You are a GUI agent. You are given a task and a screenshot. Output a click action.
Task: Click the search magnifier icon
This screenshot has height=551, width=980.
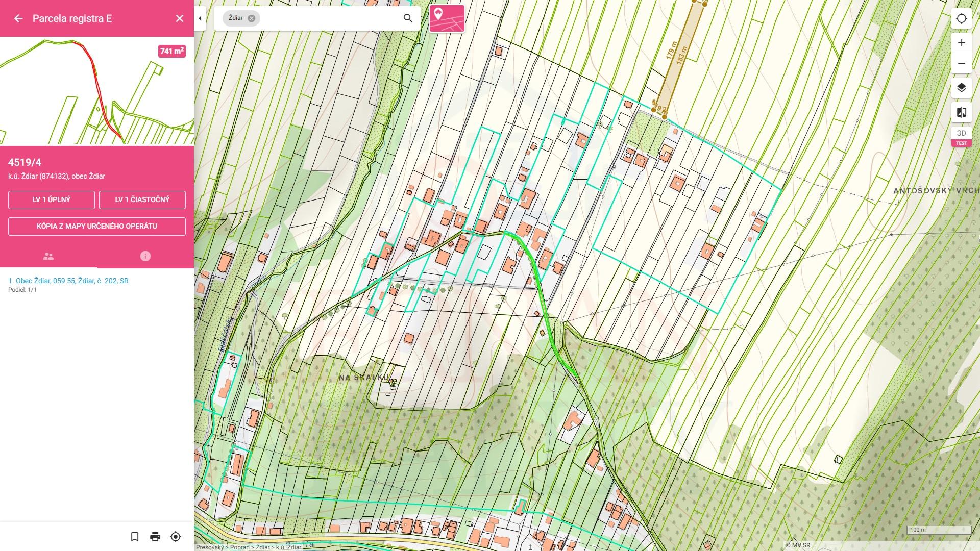[x=408, y=18]
